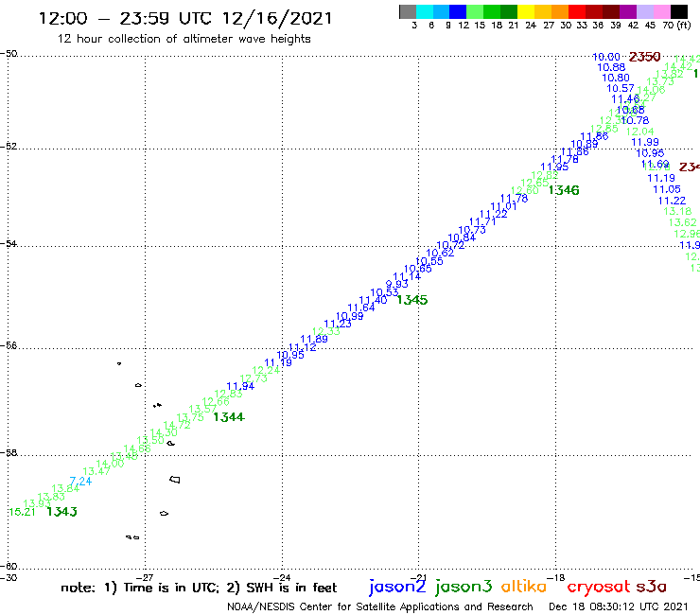Click track time label 1344

pos(229,417)
